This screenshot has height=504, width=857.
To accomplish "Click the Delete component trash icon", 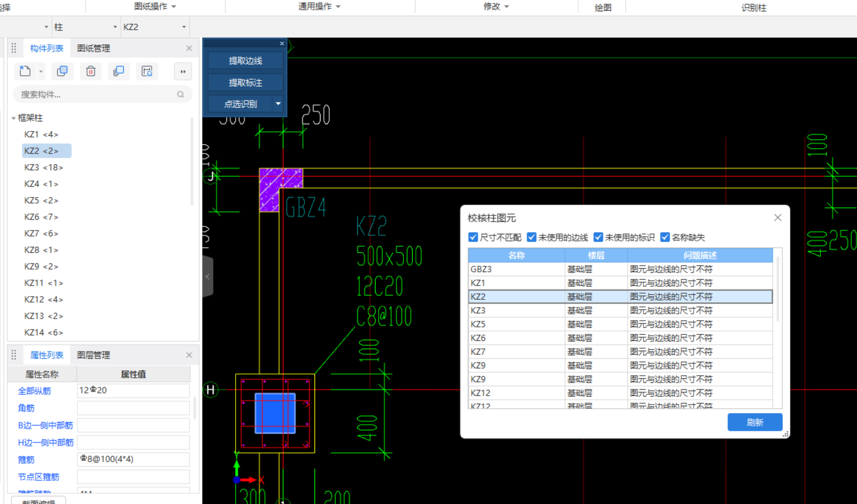I will [91, 71].
